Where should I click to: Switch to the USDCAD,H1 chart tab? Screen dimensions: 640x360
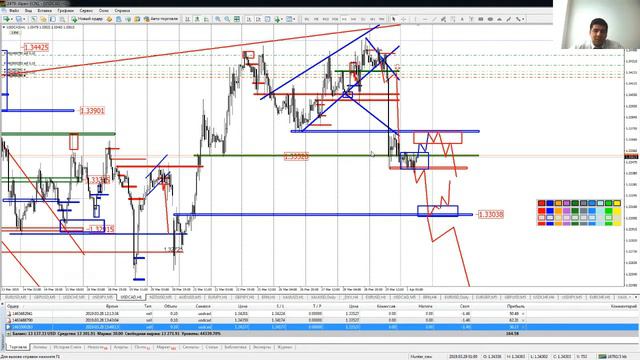131,297
